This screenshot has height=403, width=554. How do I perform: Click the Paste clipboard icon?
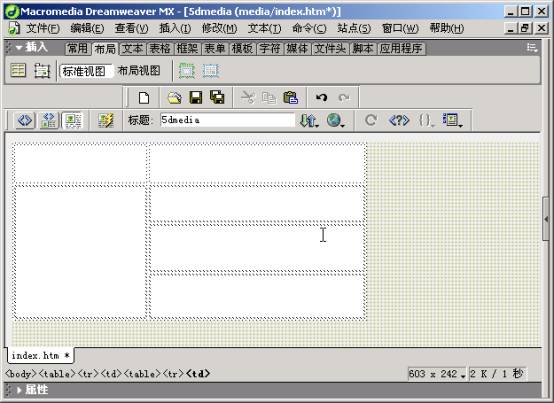pyautogui.click(x=290, y=97)
